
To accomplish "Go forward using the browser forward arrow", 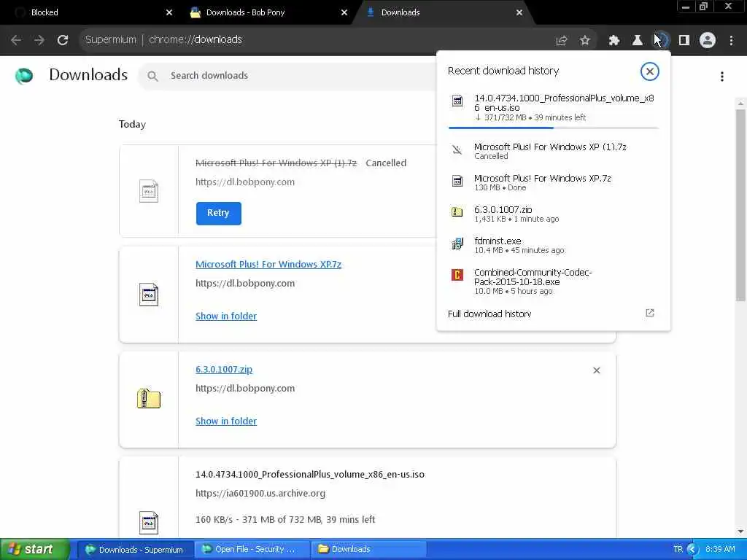I will click(39, 40).
